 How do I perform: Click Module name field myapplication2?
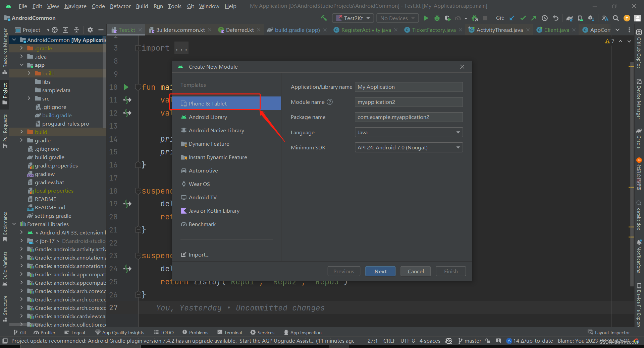coord(409,102)
